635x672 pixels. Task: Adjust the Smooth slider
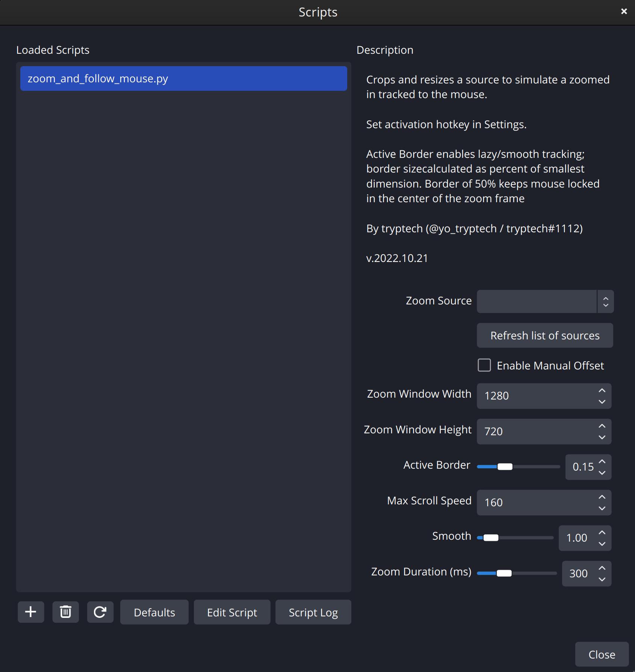click(491, 537)
